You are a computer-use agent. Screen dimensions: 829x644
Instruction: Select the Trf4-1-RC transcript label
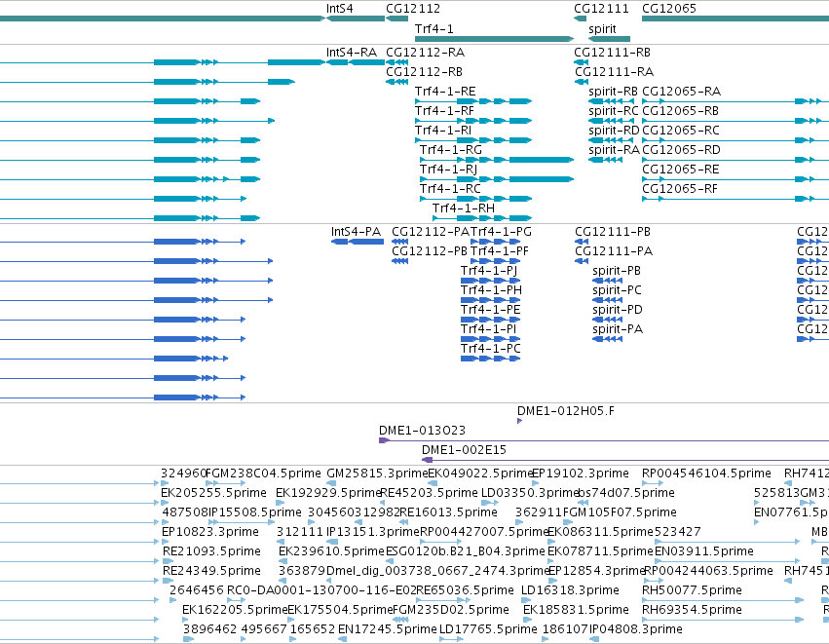450,189
